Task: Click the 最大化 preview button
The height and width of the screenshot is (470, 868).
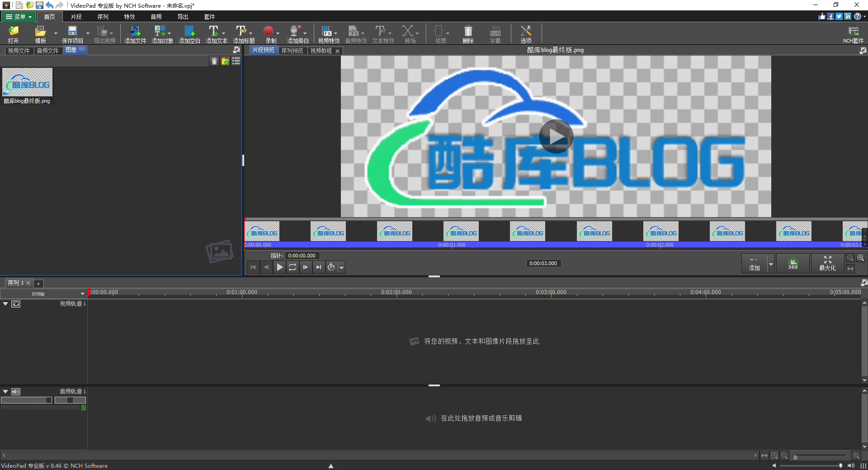Action: [827, 263]
